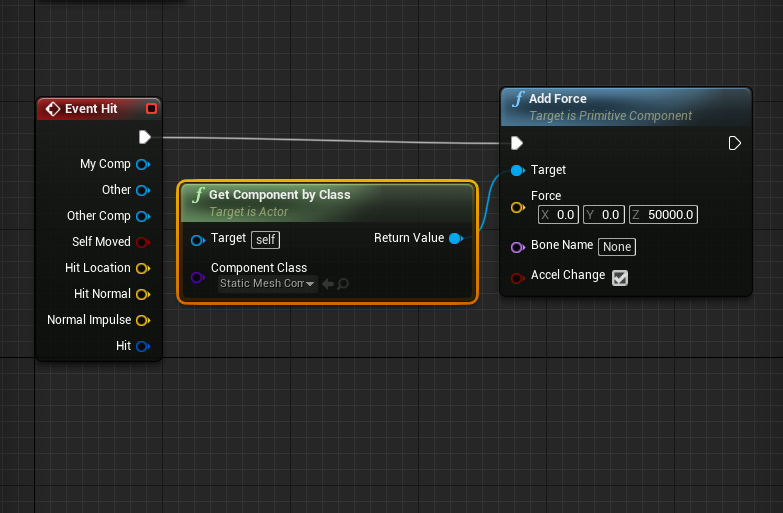Click the Event Hit execution output pin
The height and width of the screenshot is (513, 783).
pos(145,137)
